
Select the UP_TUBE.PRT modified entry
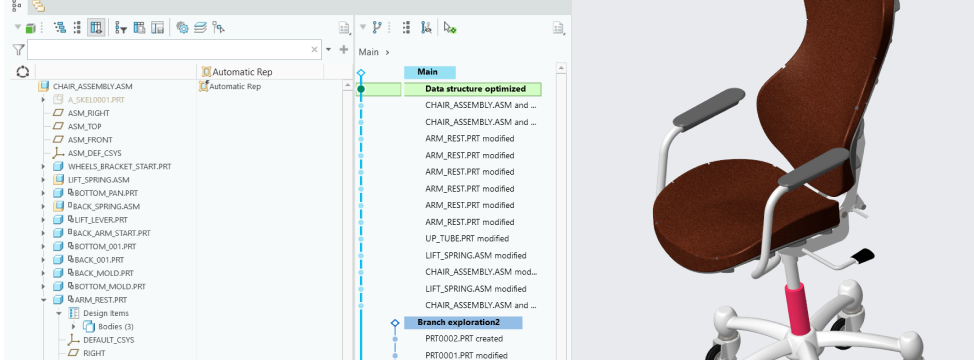pyautogui.click(x=467, y=238)
